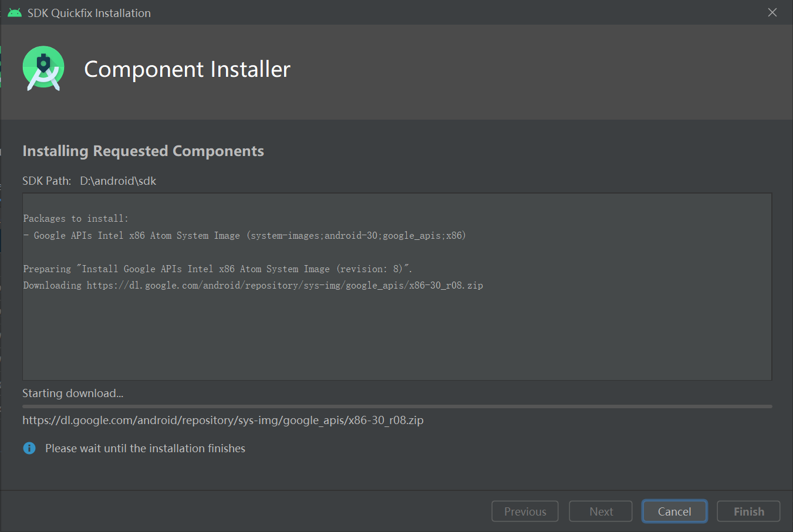The height and width of the screenshot is (532, 793).
Task: Click the 'Installing Requested Components' heading
Action: coord(143,151)
